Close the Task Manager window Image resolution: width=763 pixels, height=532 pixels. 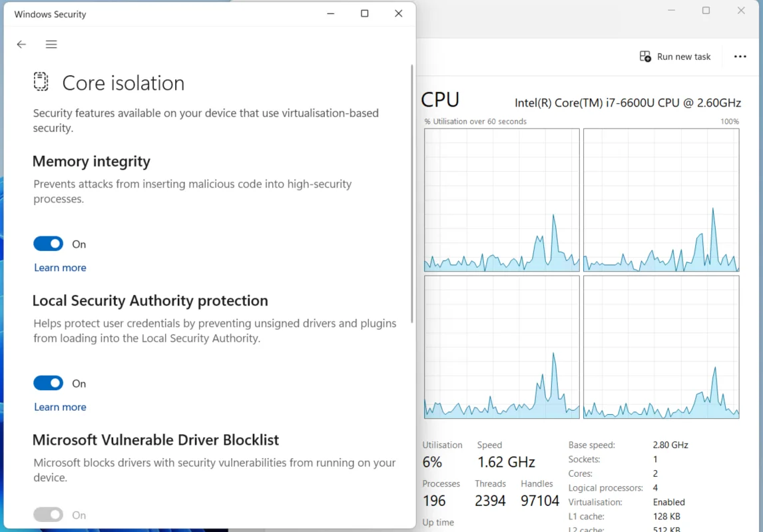coord(741,10)
